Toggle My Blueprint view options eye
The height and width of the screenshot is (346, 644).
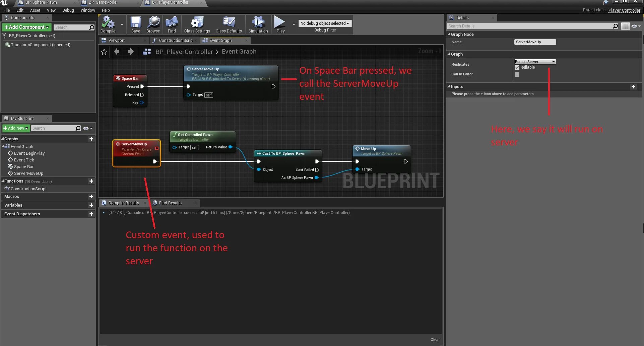[87, 128]
